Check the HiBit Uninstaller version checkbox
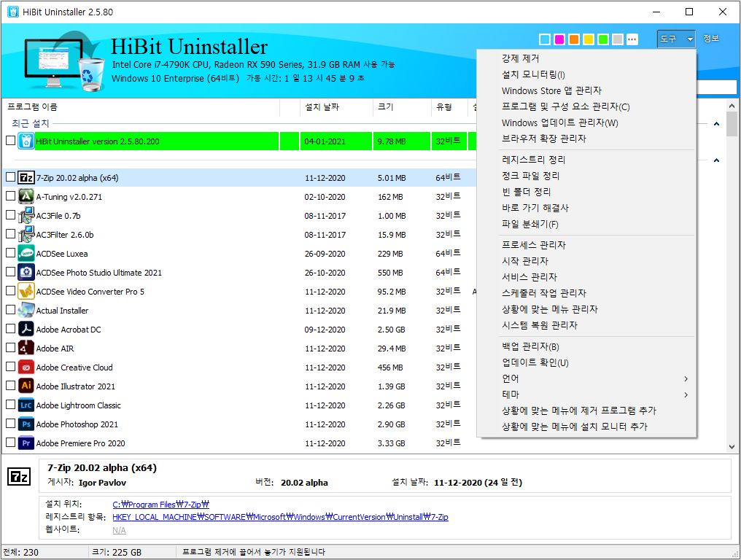The image size is (741, 560). coord(10,140)
